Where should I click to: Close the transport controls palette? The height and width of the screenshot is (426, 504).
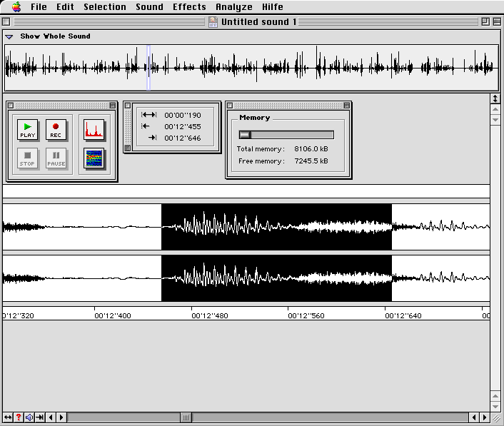tap(10, 106)
